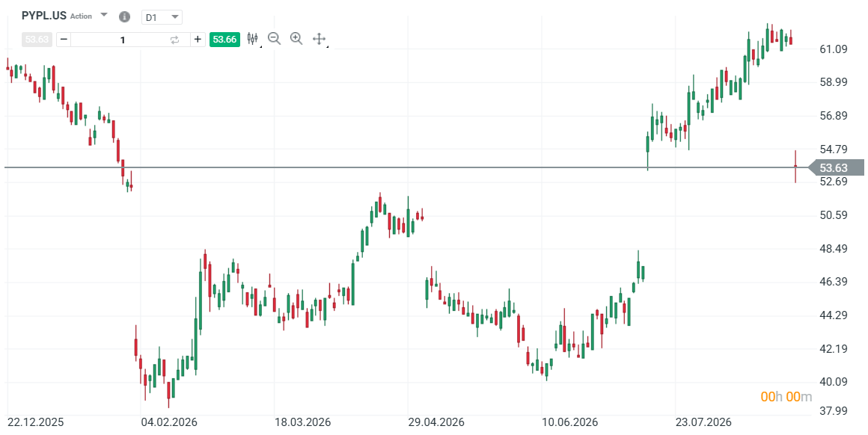Toggle the volume unit swap icon

coord(175,40)
